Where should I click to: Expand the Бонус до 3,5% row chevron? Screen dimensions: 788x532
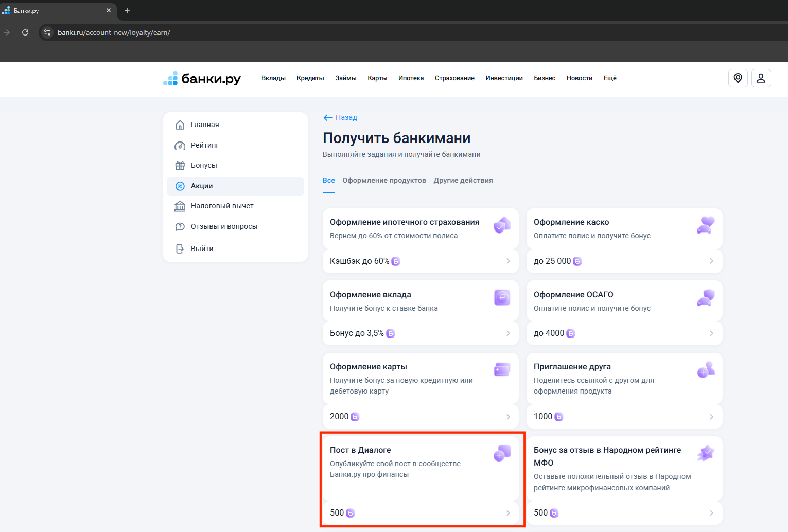click(508, 333)
